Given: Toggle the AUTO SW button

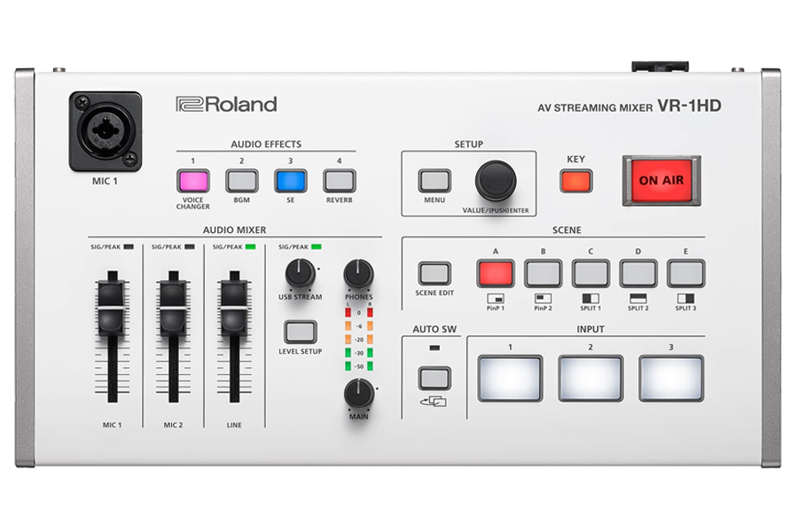Looking at the screenshot, I should pos(434,379).
